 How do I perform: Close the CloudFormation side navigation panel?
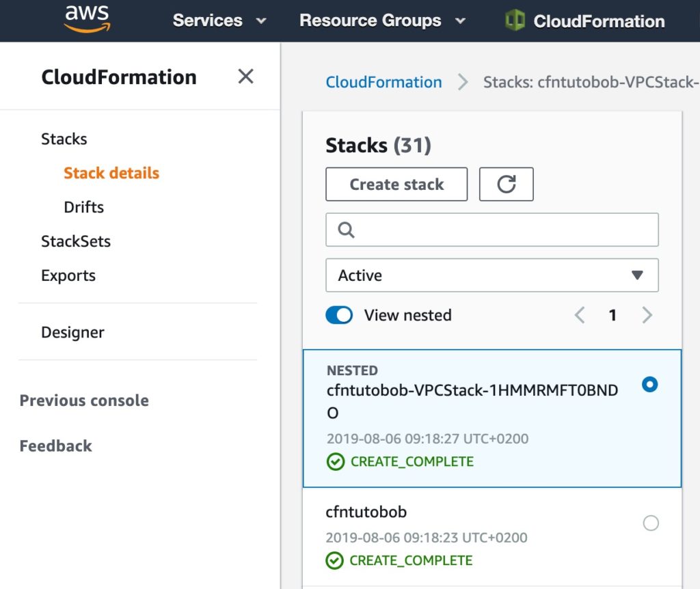245,77
